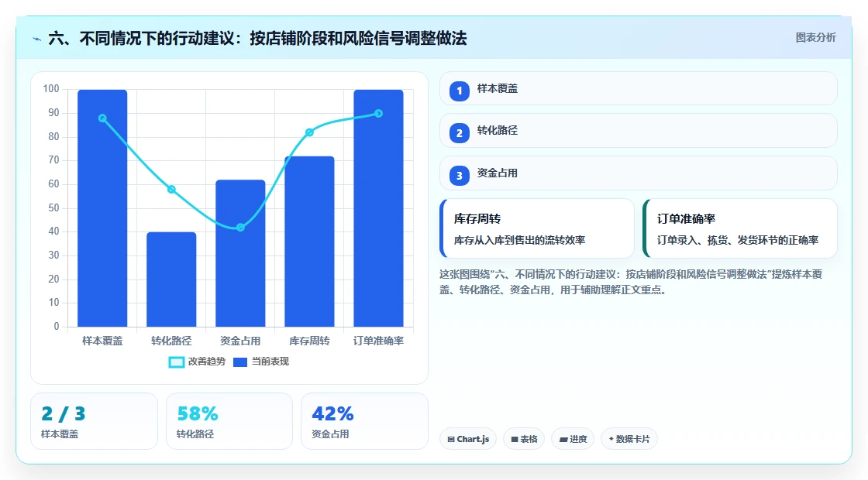
Task: Toggle the 改善趋势 legend swatch
Action: (177, 362)
